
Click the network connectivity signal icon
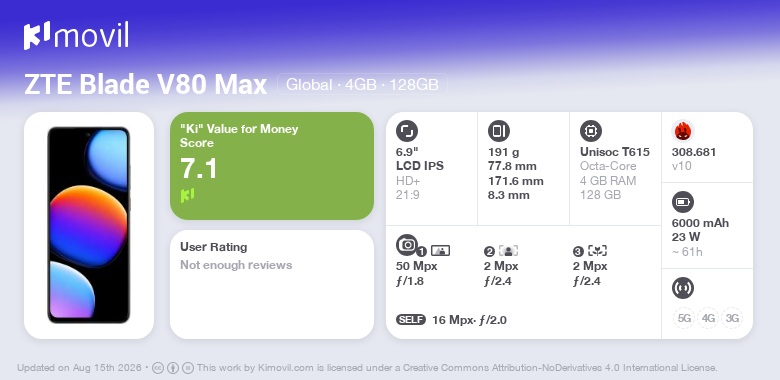click(x=683, y=288)
